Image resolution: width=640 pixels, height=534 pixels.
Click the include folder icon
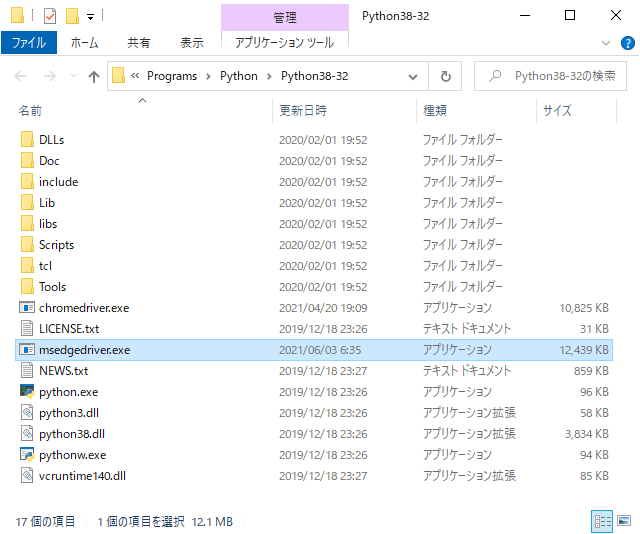(x=27, y=182)
